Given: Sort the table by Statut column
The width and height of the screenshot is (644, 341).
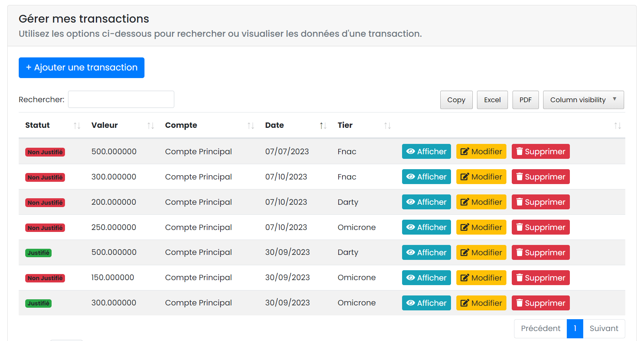Looking at the screenshot, I should click(x=37, y=125).
